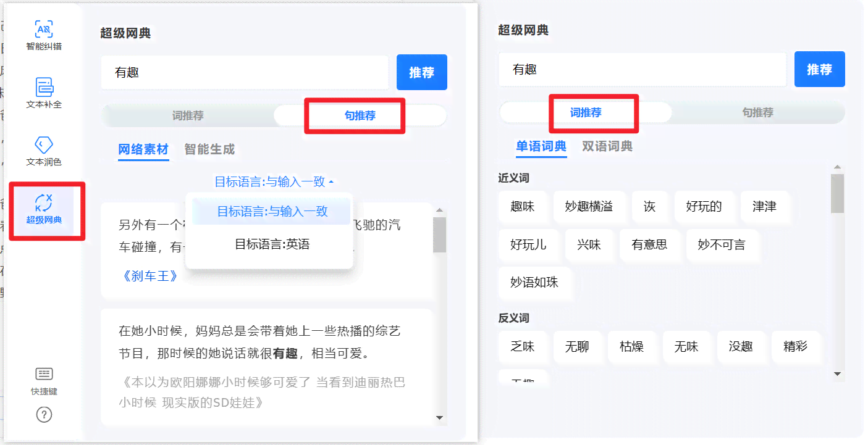Select the 双语词典 tab
This screenshot has width=868, height=445.
pos(607,146)
